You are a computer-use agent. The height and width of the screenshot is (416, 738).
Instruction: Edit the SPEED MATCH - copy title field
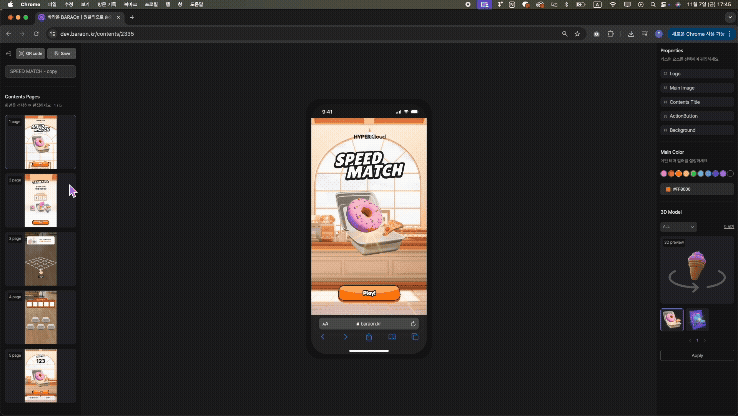[x=40, y=72]
